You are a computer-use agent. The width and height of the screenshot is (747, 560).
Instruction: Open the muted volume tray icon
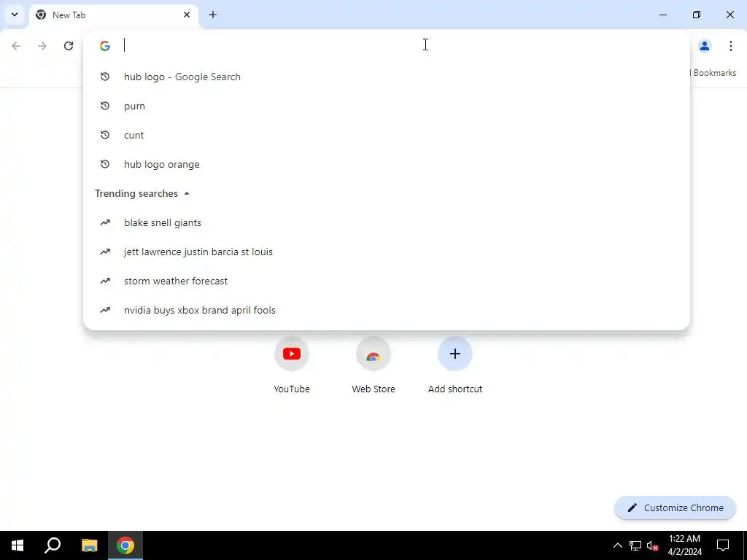click(652, 545)
